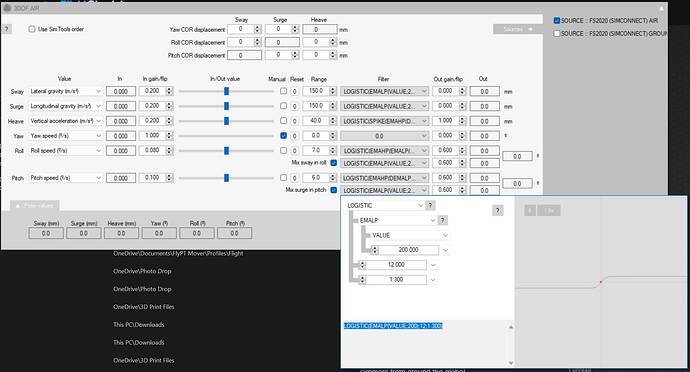Click the 3DOF AIR window icon
Image resolution: width=690 pixels, height=372 pixels.
click(x=7, y=7)
